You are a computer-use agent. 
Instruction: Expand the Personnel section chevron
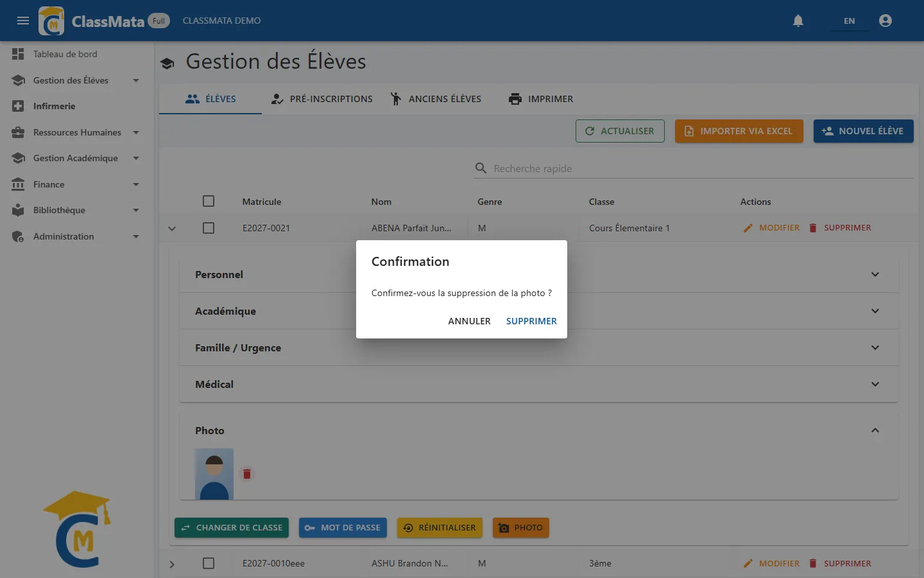click(875, 274)
